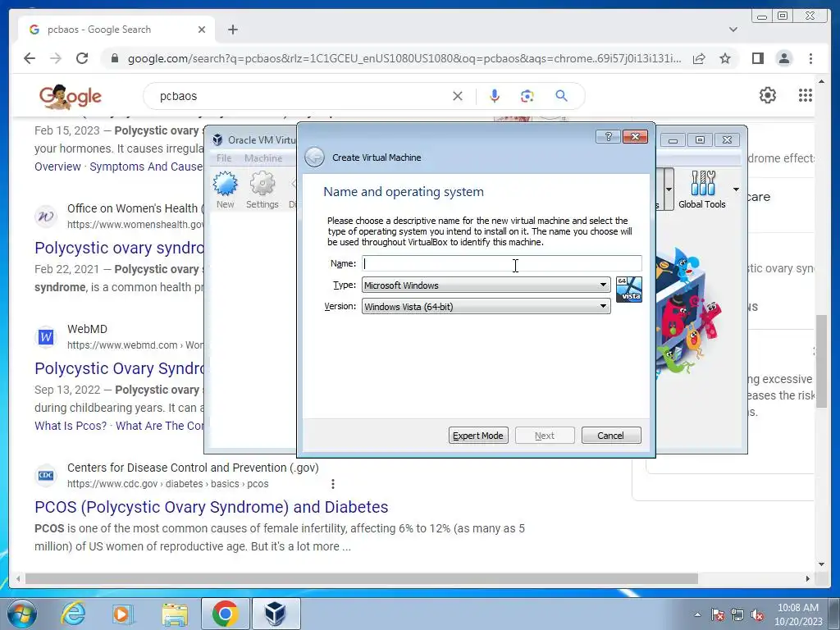Open the network tray icon
This screenshot has height=630, width=840.
pos(737,615)
